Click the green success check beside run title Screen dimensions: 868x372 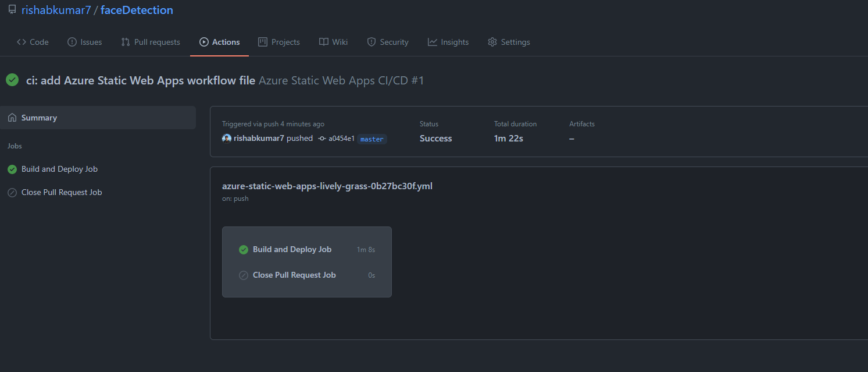click(12, 80)
